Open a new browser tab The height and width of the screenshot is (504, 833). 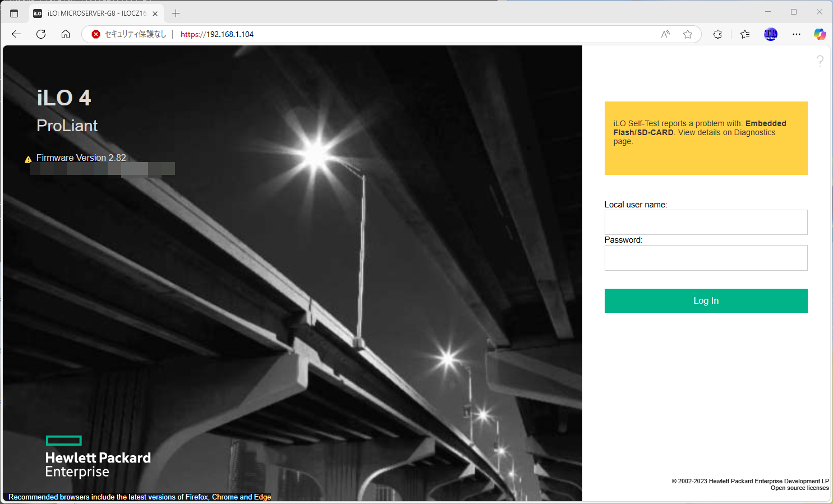coord(176,13)
